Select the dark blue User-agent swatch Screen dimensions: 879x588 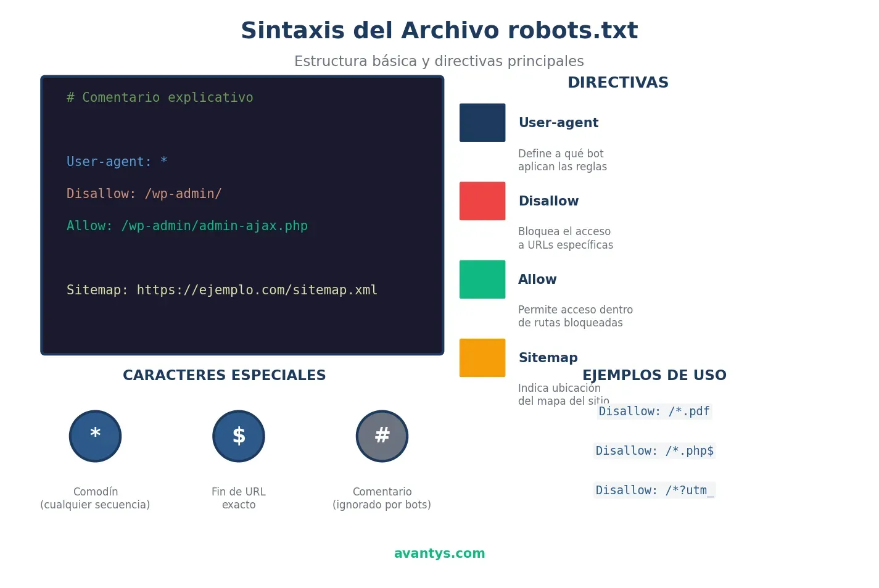pos(482,123)
